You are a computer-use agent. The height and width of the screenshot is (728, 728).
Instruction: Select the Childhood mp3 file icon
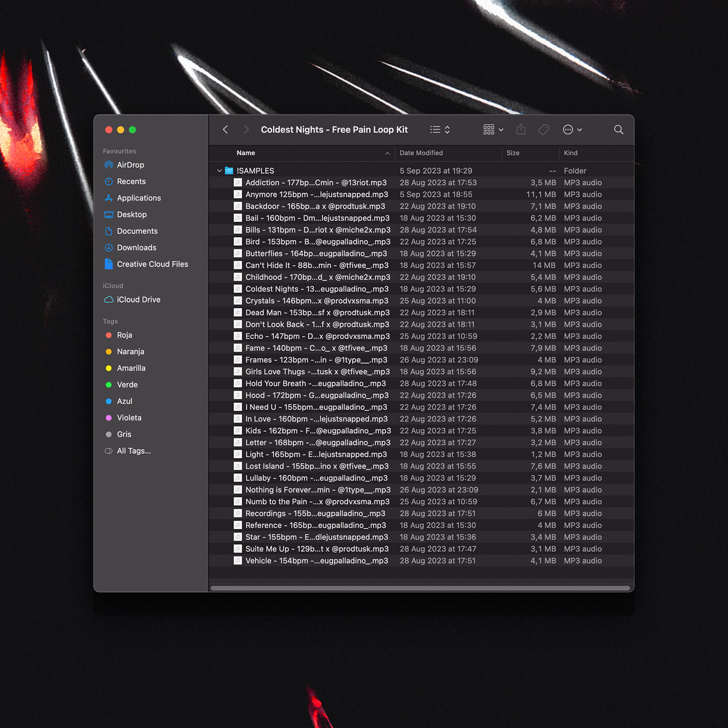coord(238,277)
